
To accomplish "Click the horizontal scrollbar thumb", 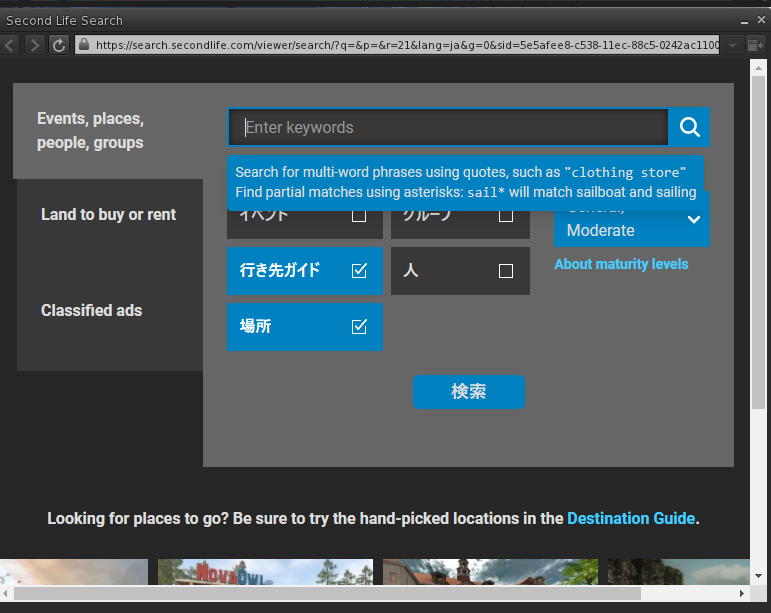I will 327,593.
